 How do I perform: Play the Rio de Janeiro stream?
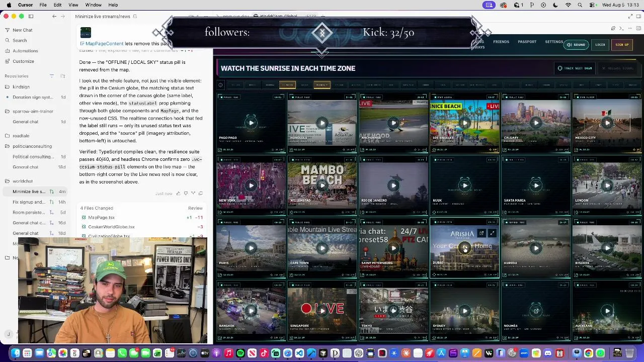pos(393,186)
